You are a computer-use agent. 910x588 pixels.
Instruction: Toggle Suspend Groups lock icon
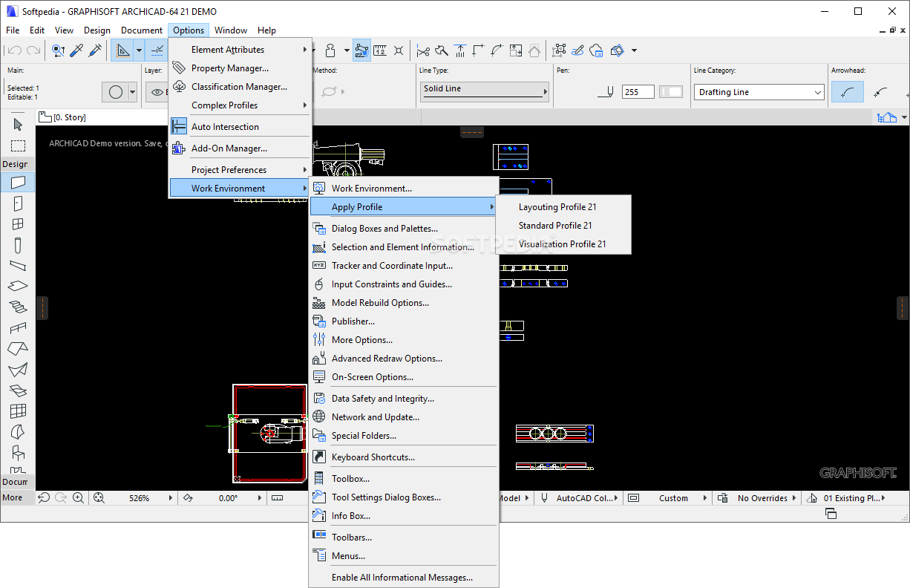[331, 50]
